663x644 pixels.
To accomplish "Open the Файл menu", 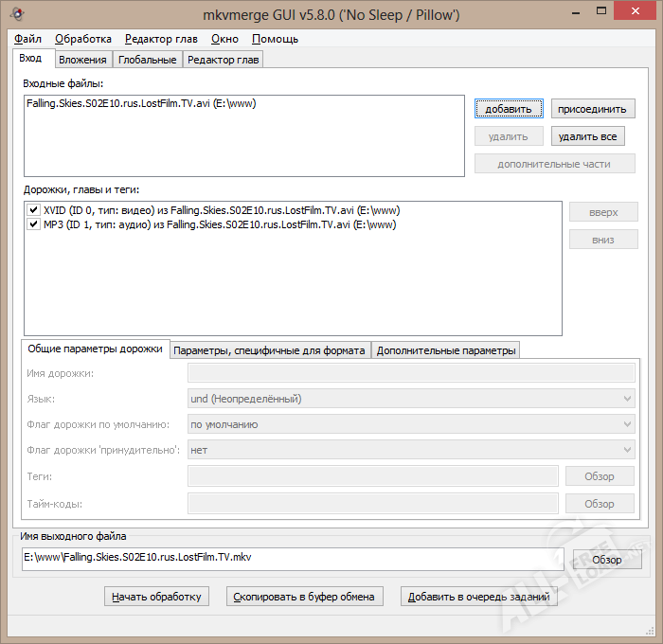I will point(27,39).
